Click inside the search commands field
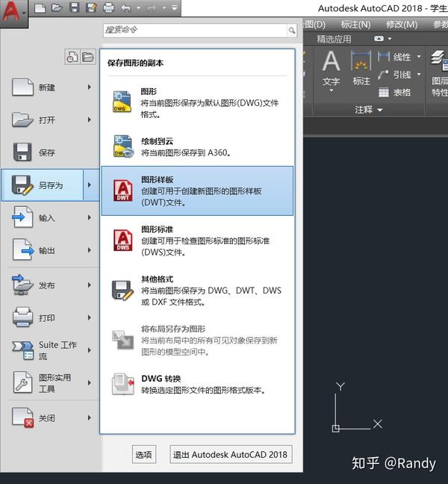The width and height of the screenshot is (448, 484). coord(195,30)
